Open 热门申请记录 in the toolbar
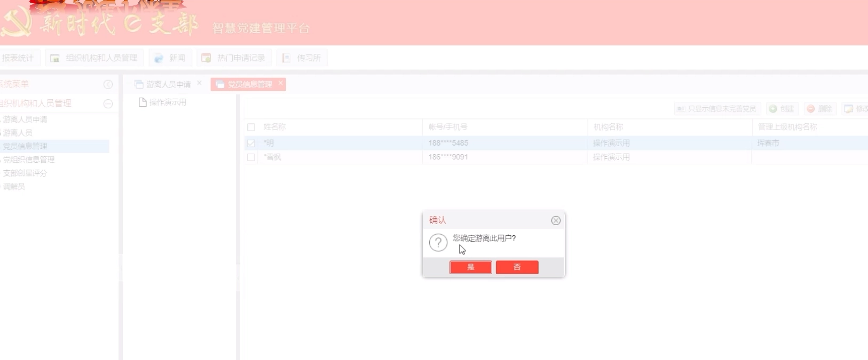Image resolution: width=868 pixels, height=360 pixels. (x=234, y=58)
